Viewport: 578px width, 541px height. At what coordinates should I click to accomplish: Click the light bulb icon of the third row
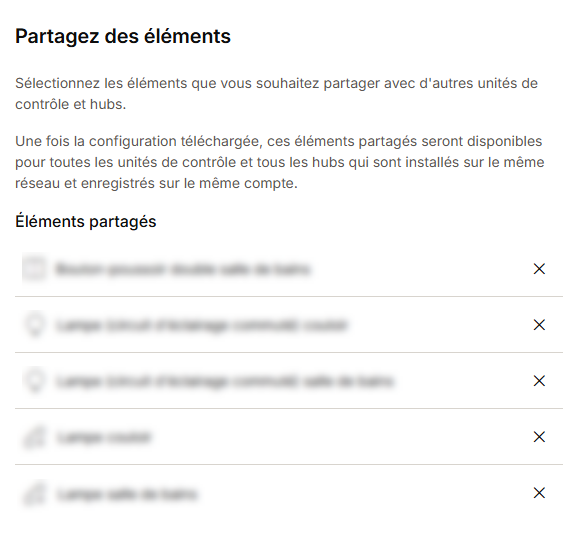pyautogui.click(x=35, y=380)
